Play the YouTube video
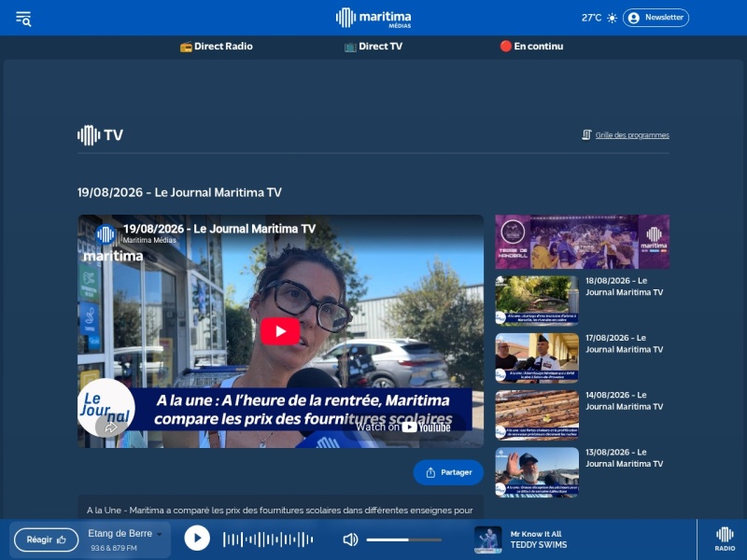The width and height of the screenshot is (747, 560). (280, 331)
